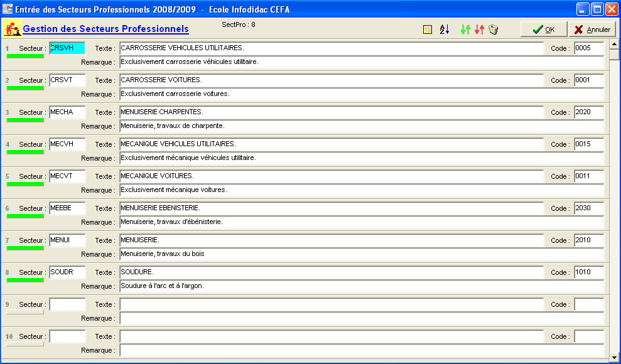
Task: Edit text MENUISERIE EBENISTERIE.
Action: (332, 208)
